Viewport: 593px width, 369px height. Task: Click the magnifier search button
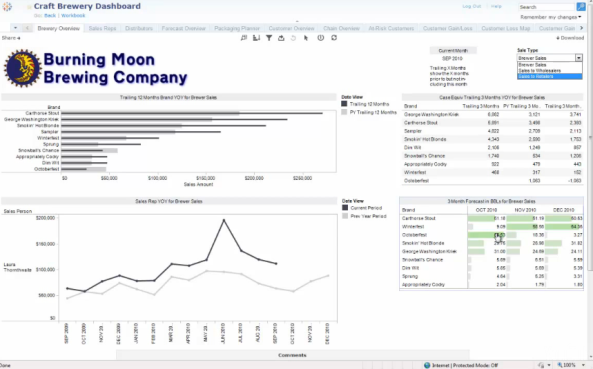[581, 6]
